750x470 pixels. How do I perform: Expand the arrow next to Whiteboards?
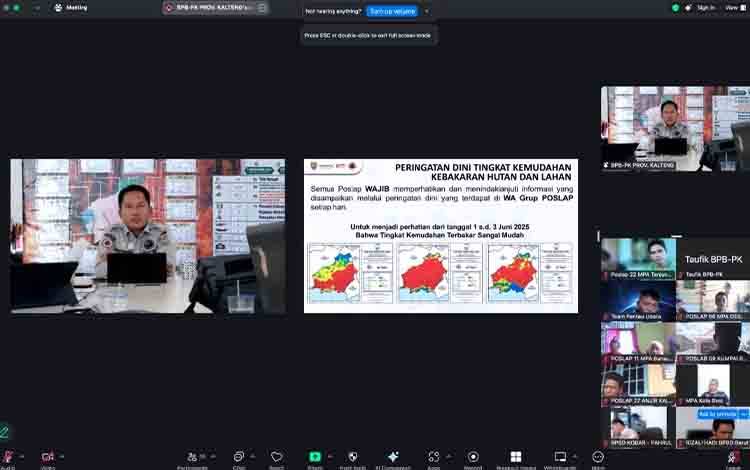[575, 457]
